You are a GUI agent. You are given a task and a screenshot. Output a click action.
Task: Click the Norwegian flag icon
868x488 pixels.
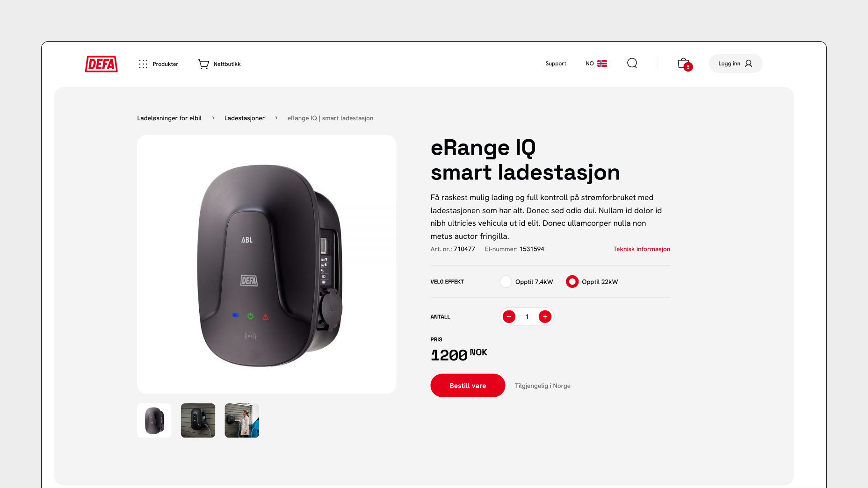coord(602,64)
